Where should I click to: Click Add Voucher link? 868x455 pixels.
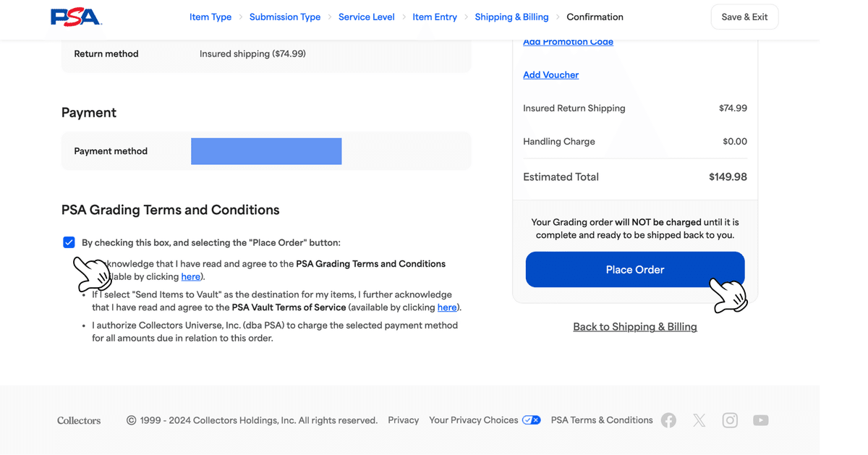(x=551, y=75)
